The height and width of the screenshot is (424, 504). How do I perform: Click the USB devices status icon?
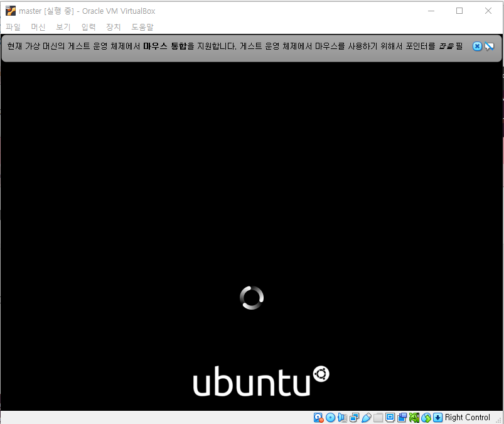366,418
